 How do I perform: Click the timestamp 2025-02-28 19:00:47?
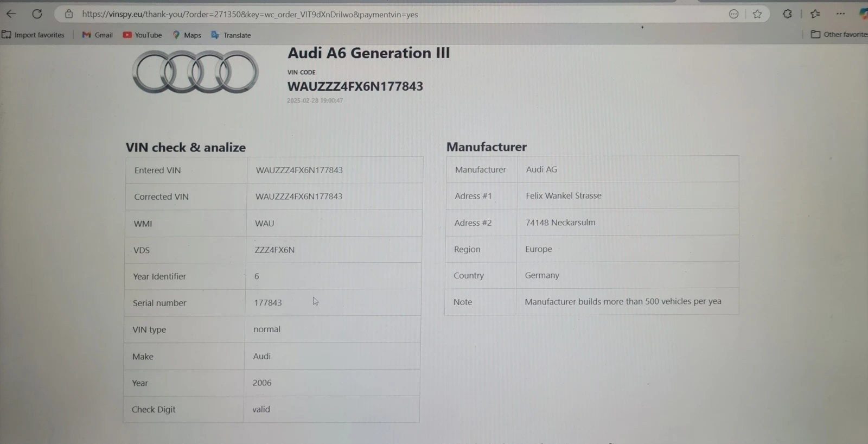[x=315, y=100]
